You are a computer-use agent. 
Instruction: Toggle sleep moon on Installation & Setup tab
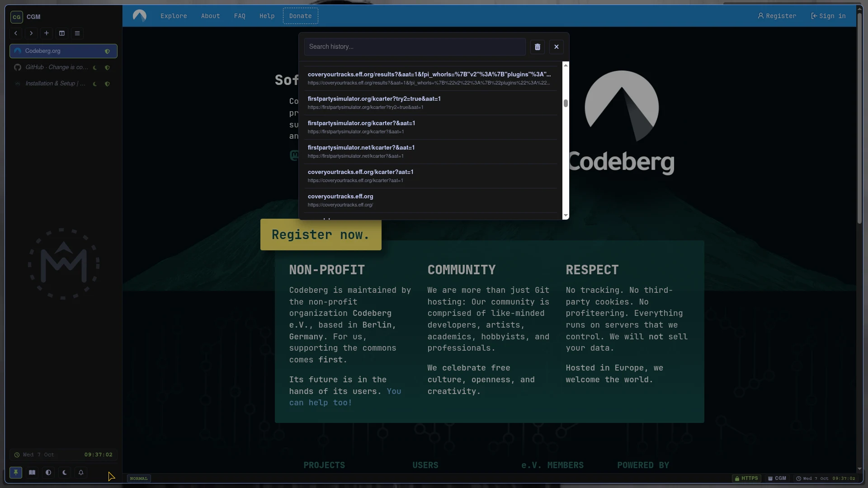click(x=95, y=84)
